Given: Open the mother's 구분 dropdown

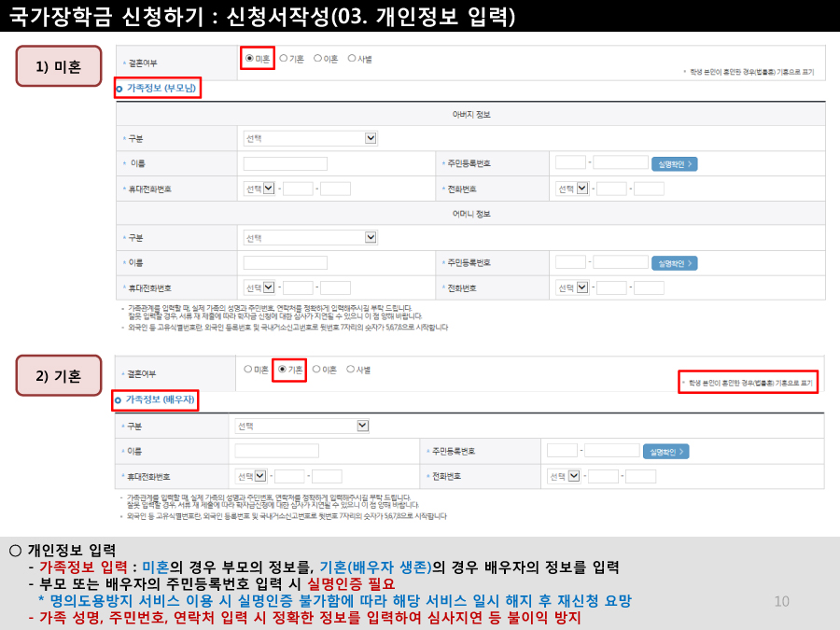Looking at the screenshot, I should 310,237.
